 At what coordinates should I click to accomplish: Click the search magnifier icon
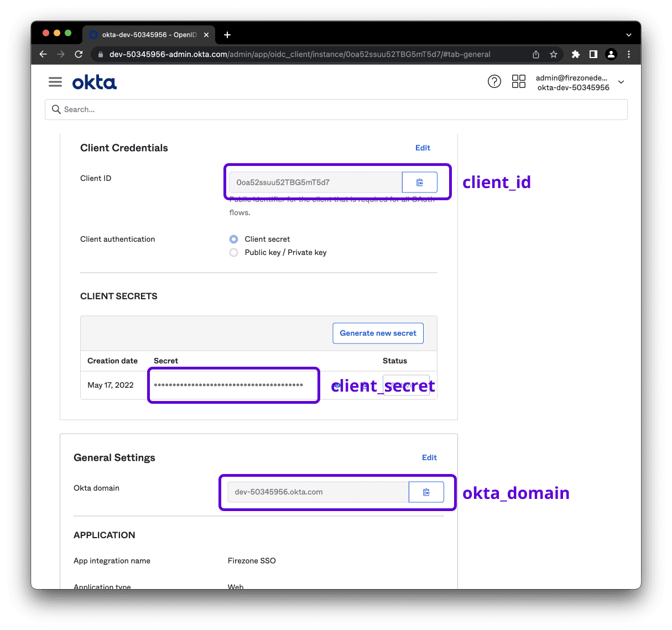click(x=56, y=109)
